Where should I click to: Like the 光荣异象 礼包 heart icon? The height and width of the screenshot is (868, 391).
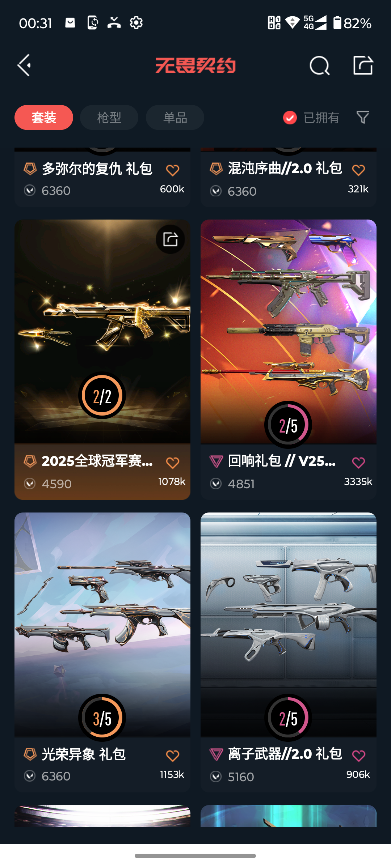pyautogui.click(x=173, y=756)
